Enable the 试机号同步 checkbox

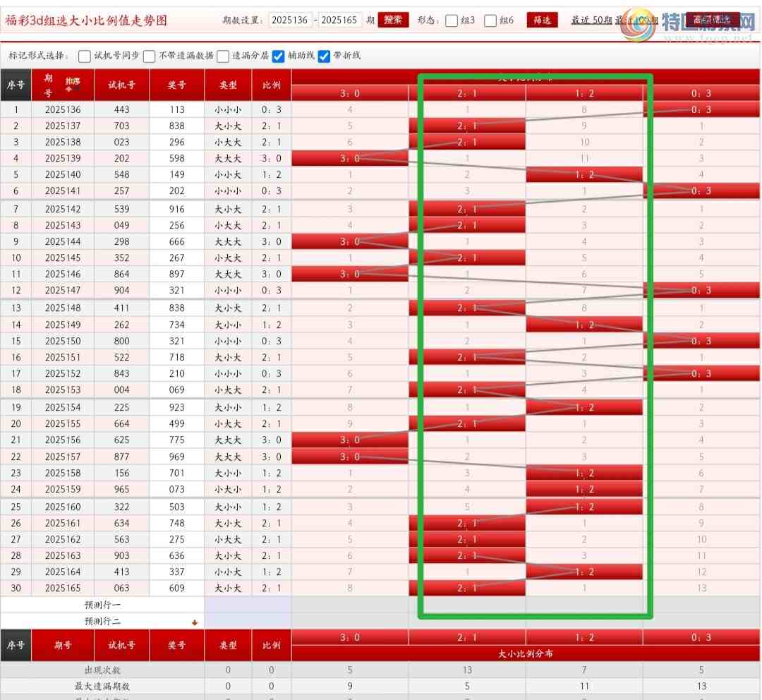[x=85, y=56]
